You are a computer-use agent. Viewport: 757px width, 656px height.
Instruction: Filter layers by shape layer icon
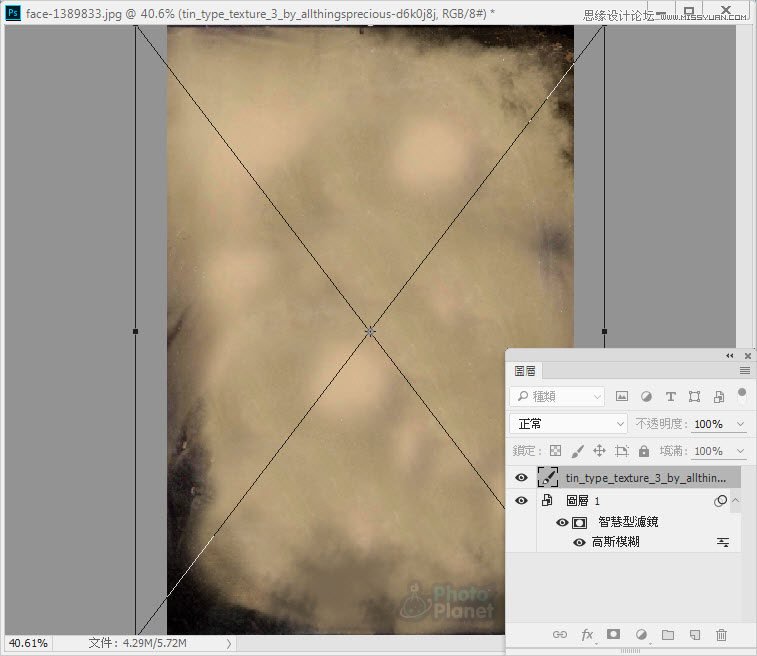[x=694, y=397]
